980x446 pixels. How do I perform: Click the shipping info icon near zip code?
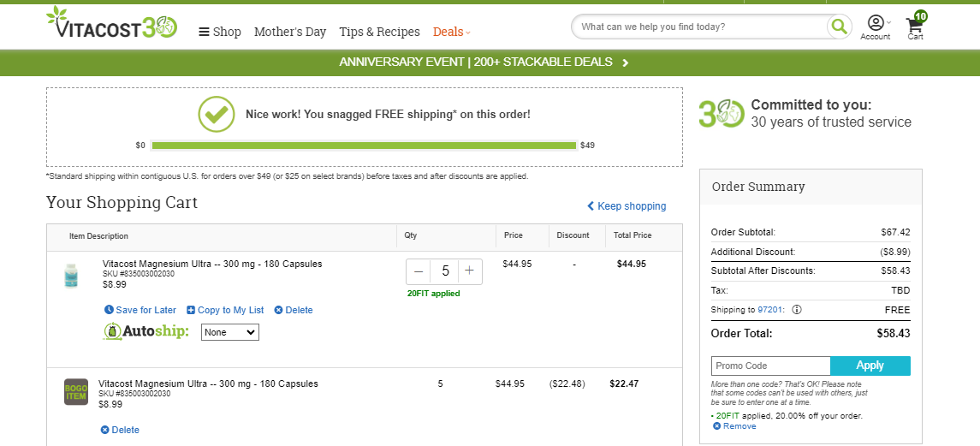click(x=797, y=310)
